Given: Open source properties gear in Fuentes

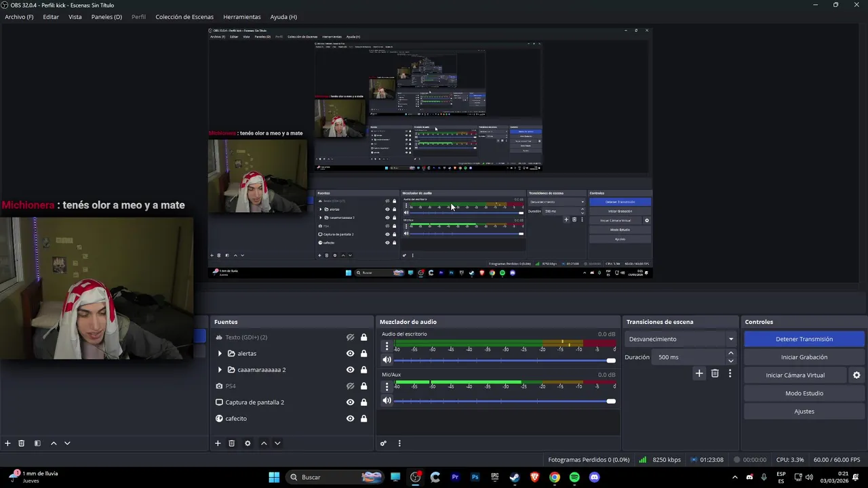Looking at the screenshot, I should (x=248, y=443).
